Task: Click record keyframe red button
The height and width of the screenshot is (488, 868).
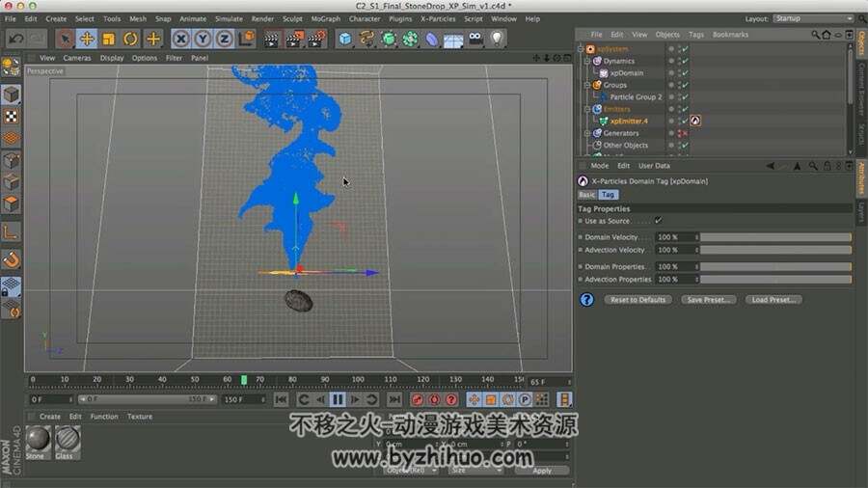Action: point(418,399)
